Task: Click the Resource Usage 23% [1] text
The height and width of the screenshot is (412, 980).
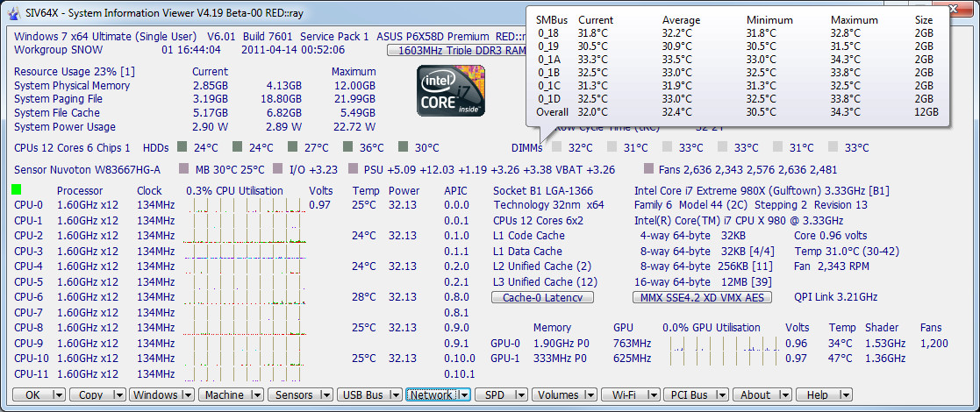Action: pyautogui.click(x=75, y=72)
